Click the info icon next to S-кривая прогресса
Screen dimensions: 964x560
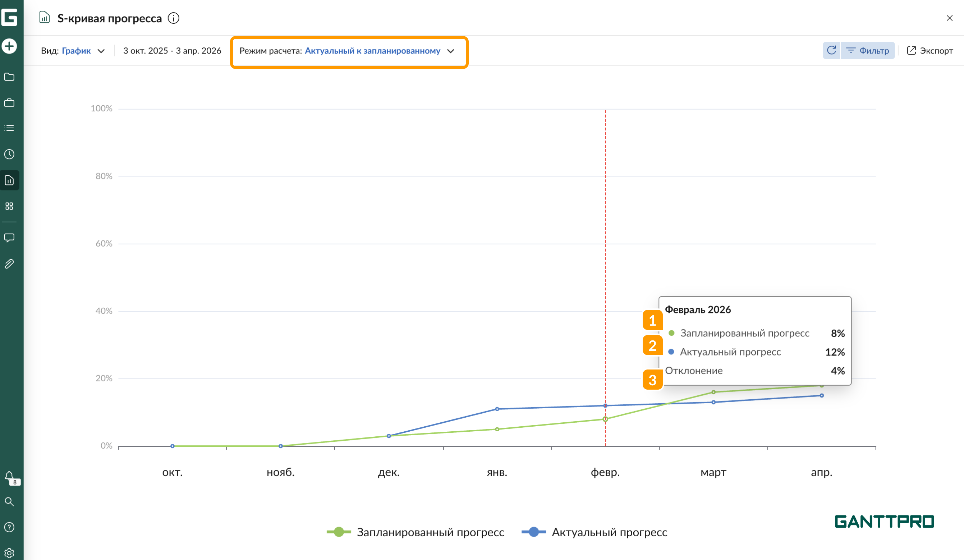pos(174,18)
